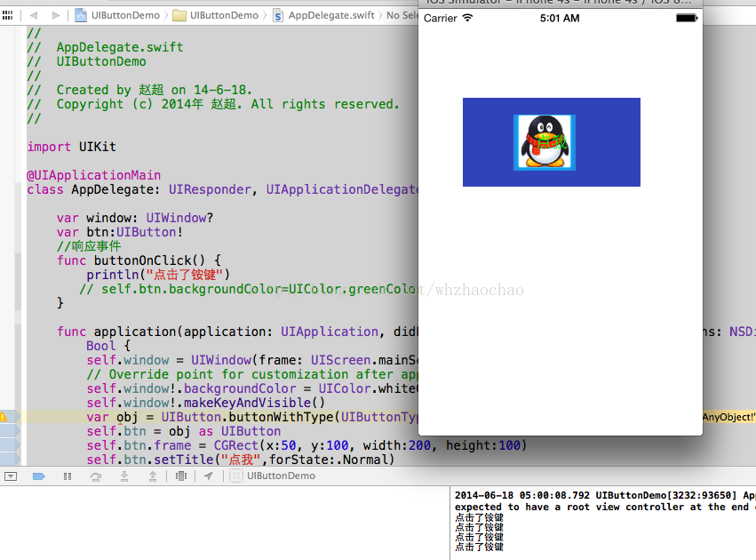The height and width of the screenshot is (560, 756).
Task: Tap the QQ penguin button in simulator
Action: [551, 142]
